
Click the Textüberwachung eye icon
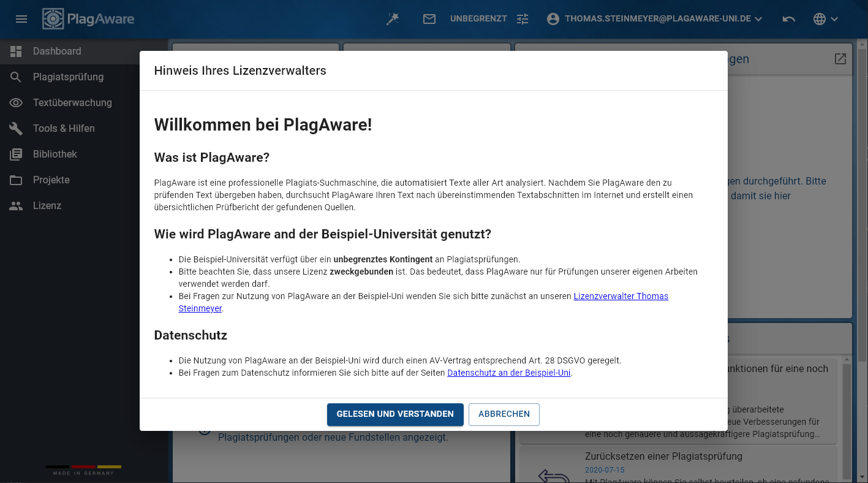click(x=16, y=103)
